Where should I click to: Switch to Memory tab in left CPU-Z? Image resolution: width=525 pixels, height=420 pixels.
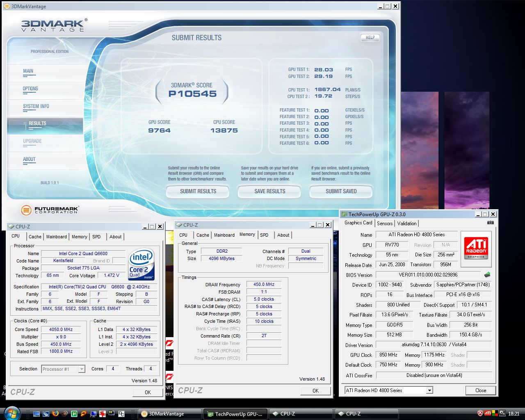[79, 237]
